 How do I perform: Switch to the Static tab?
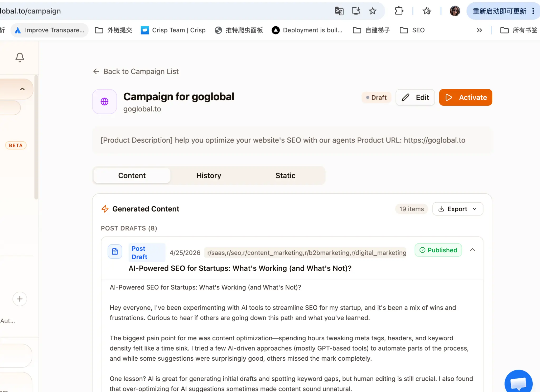tap(286, 175)
